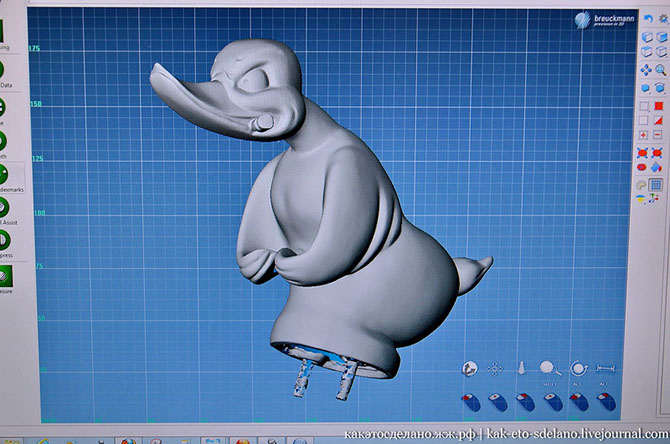Click the 125 axis label
Screen dimensions: 670x444
tap(38, 159)
